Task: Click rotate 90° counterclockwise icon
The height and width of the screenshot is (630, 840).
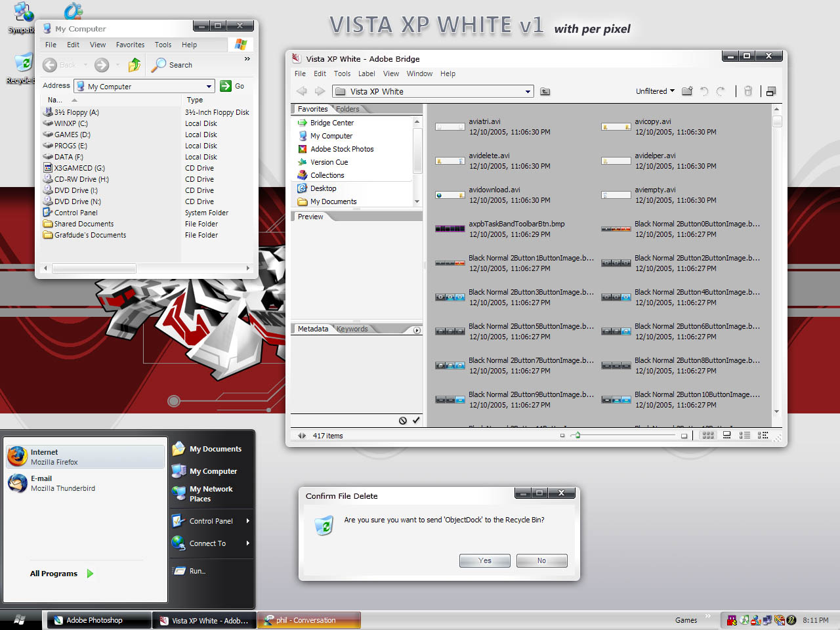Action: pyautogui.click(x=704, y=91)
